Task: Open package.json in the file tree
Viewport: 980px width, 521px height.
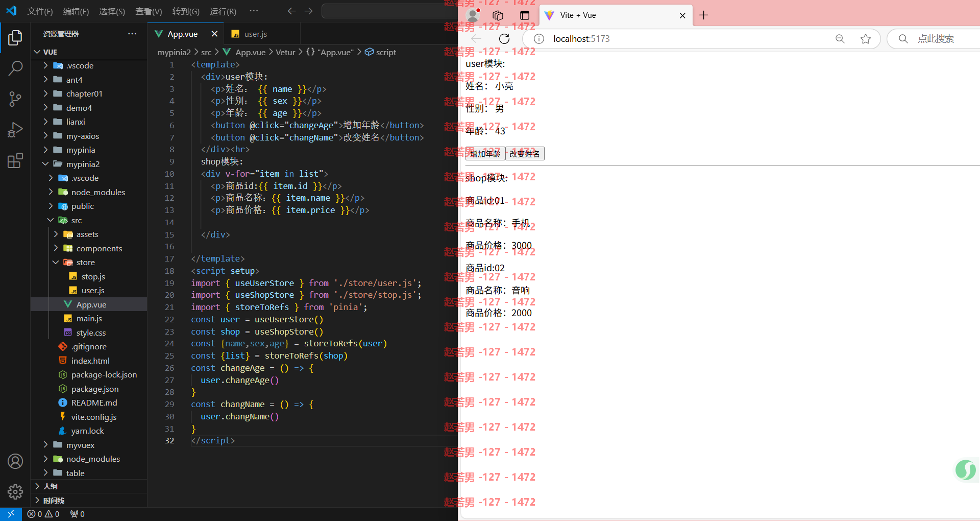Action: [x=89, y=389]
